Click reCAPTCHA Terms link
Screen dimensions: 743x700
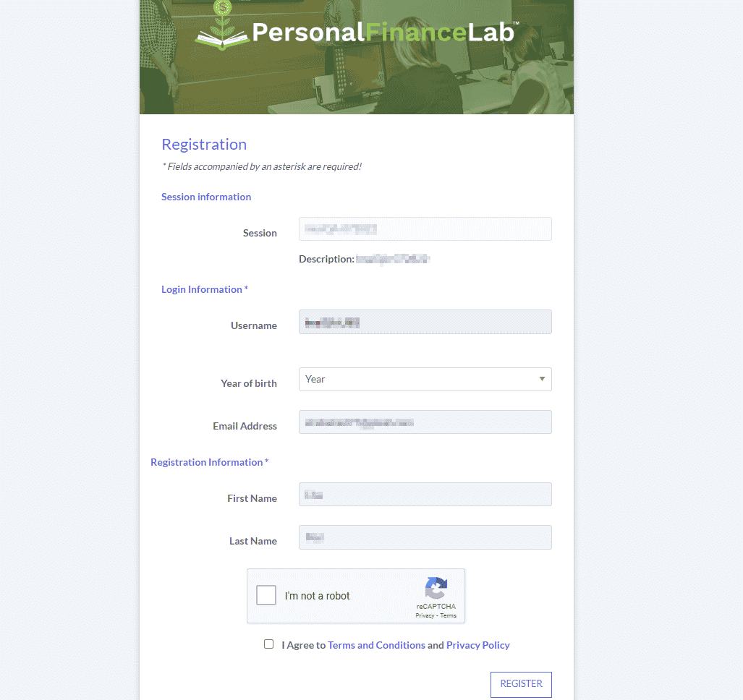[x=449, y=615]
